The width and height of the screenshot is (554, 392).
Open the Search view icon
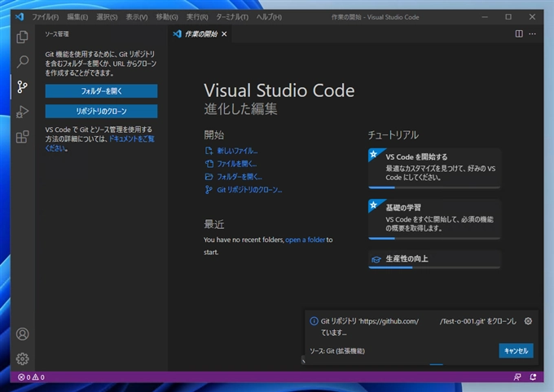(x=22, y=62)
